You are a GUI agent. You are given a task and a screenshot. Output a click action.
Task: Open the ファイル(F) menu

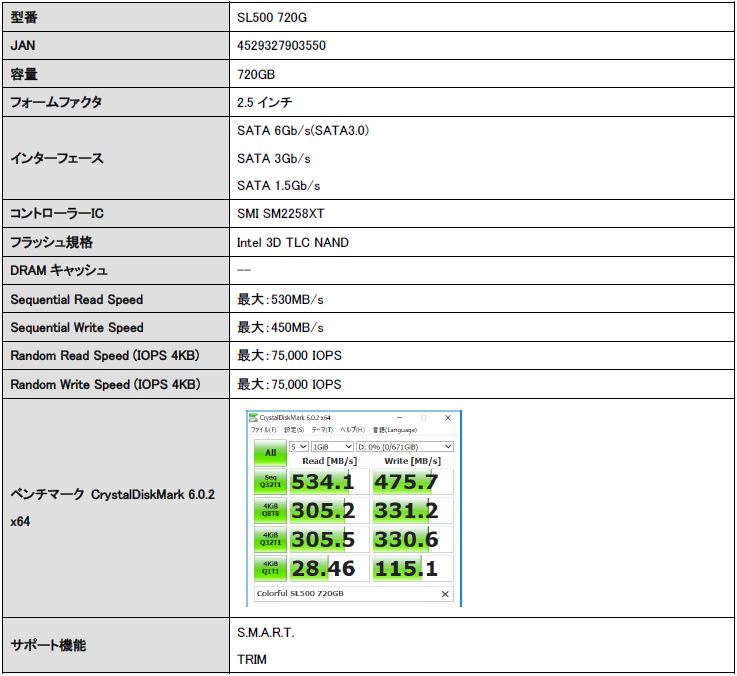(263, 430)
